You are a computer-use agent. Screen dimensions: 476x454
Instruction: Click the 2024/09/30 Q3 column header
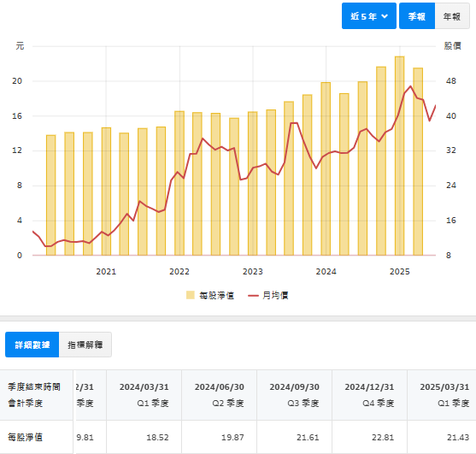coord(295,395)
